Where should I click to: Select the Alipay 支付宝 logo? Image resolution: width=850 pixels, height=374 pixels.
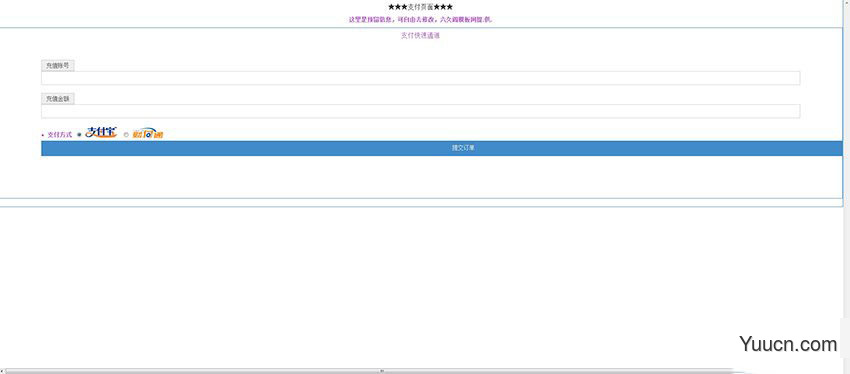(101, 132)
